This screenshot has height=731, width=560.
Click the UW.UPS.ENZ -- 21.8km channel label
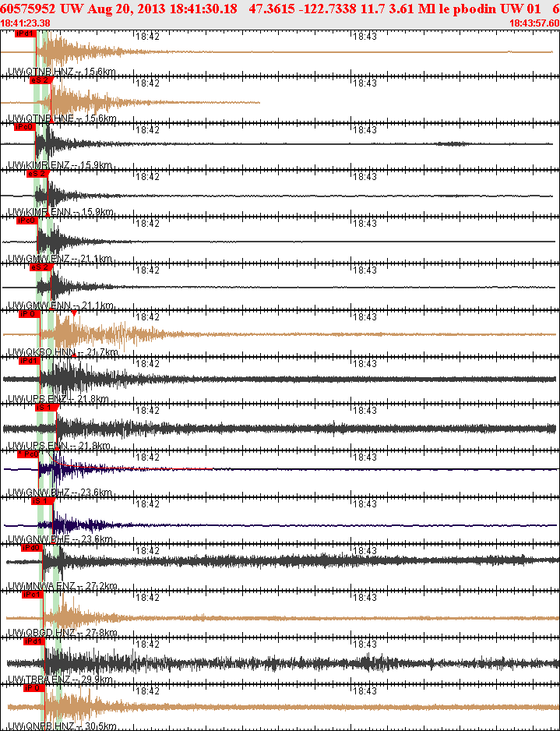click(58, 399)
